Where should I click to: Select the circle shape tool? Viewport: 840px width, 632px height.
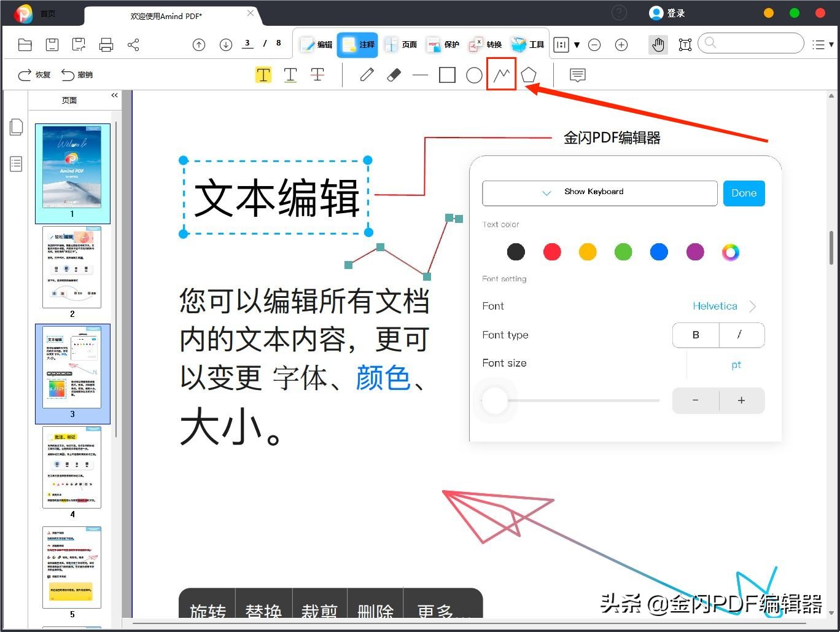click(x=474, y=75)
